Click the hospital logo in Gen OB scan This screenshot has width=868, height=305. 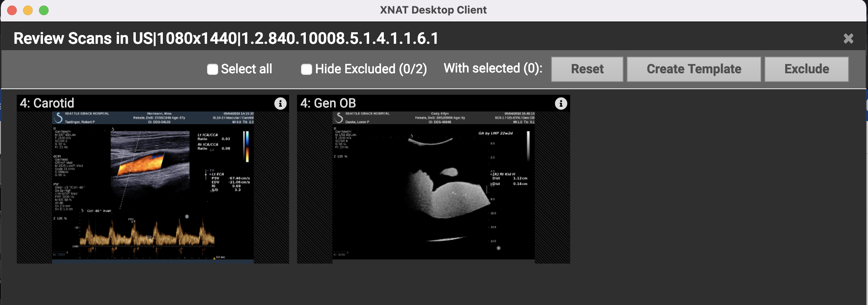339,118
